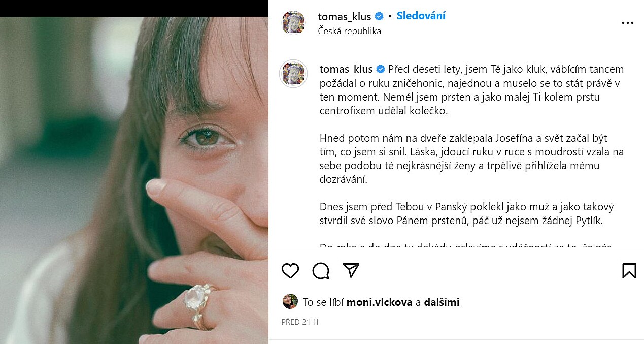Toggle the Sledování follow status
The image size is (644, 344).
click(x=421, y=16)
